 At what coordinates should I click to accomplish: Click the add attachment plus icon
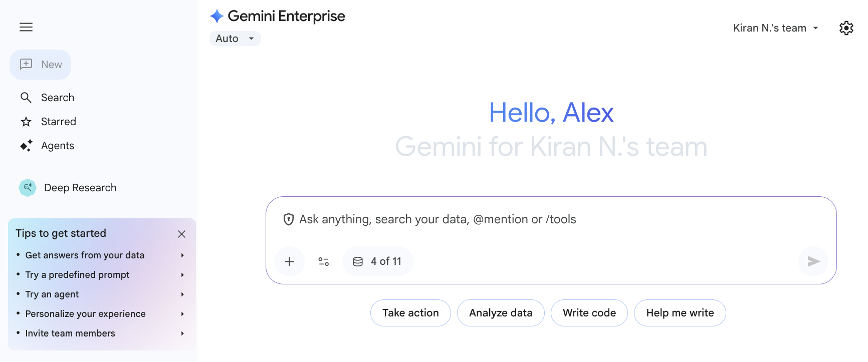pos(290,261)
